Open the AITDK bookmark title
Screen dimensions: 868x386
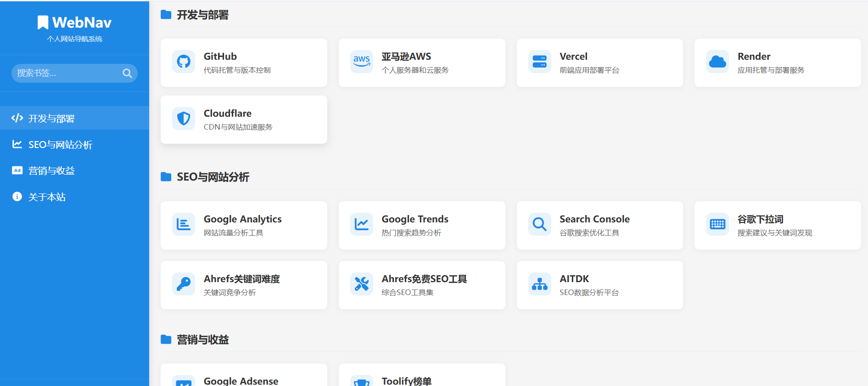coord(574,279)
